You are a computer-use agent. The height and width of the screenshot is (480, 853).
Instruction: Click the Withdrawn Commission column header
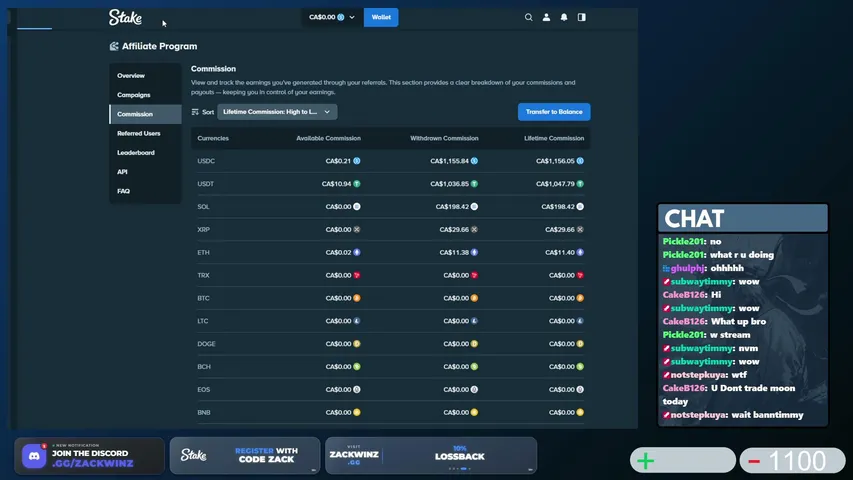(444, 138)
